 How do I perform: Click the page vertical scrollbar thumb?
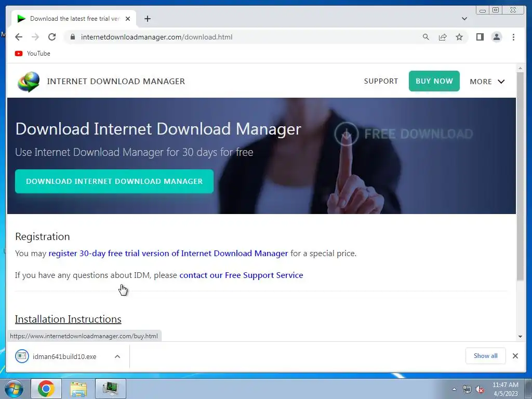tap(520, 176)
